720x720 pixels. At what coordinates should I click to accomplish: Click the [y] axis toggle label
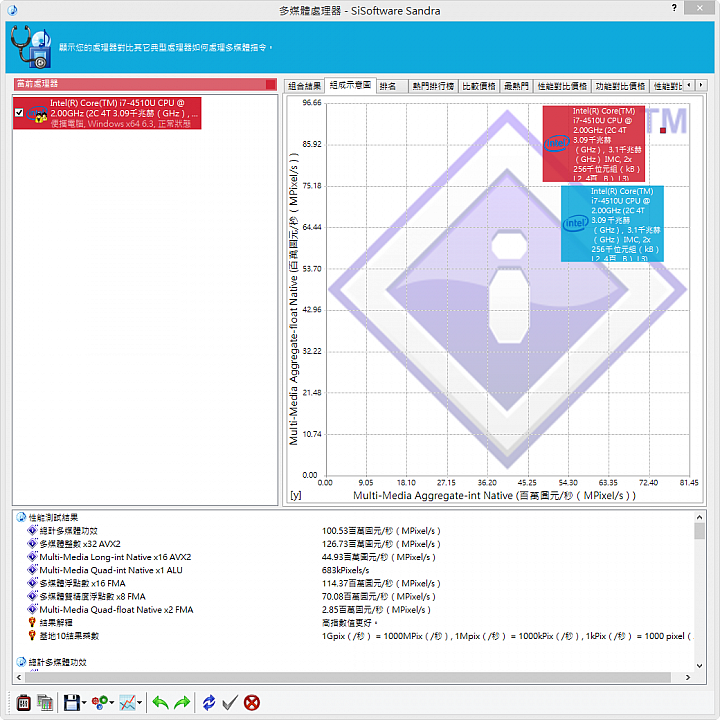coord(296,495)
